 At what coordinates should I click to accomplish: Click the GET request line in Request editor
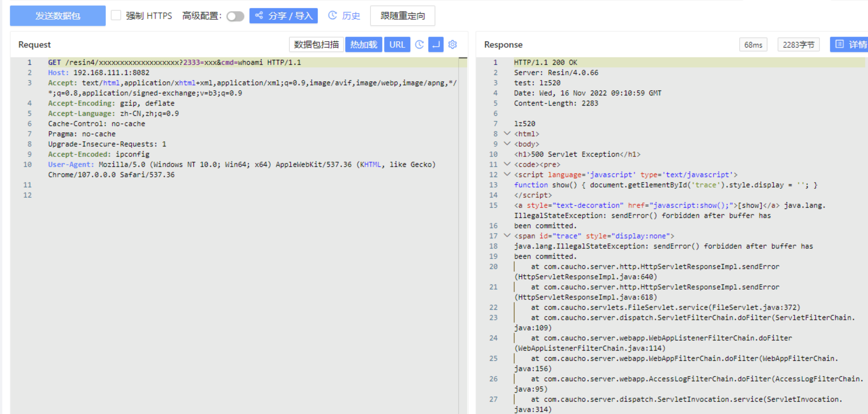pos(175,62)
